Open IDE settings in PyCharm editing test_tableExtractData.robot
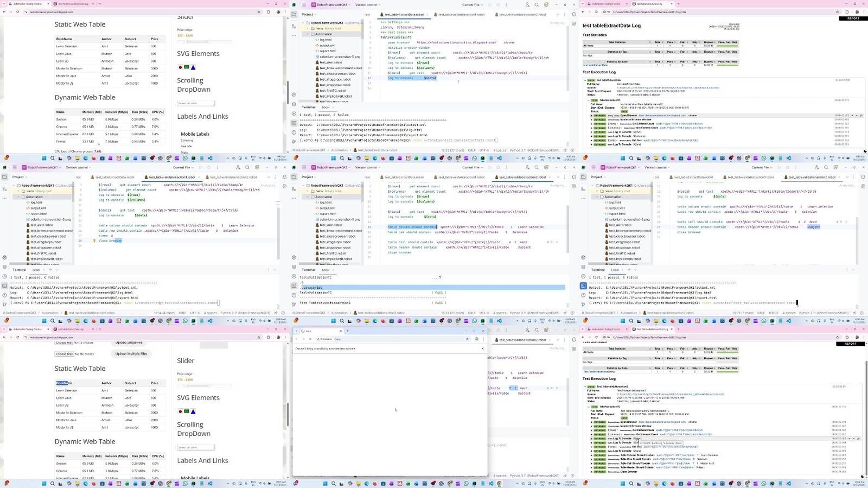This screenshot has height=488, width=868. pyautogui.click(x=546, y=4)
